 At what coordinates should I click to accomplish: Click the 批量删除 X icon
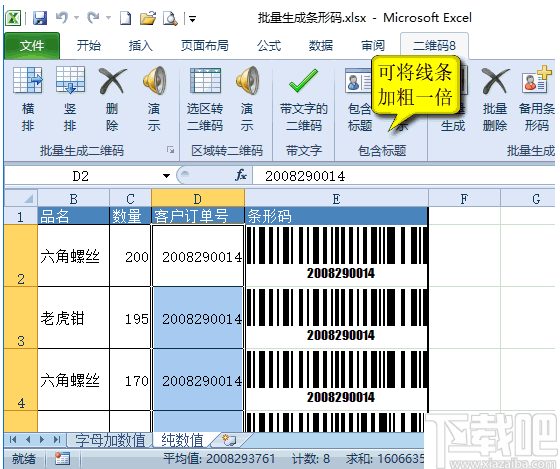(495, 81)
